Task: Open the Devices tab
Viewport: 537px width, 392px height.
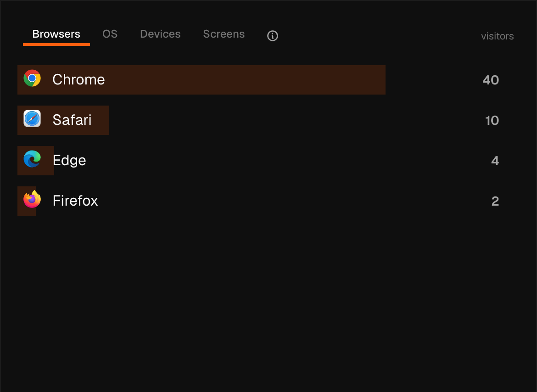Action: [x=160, y=34]
